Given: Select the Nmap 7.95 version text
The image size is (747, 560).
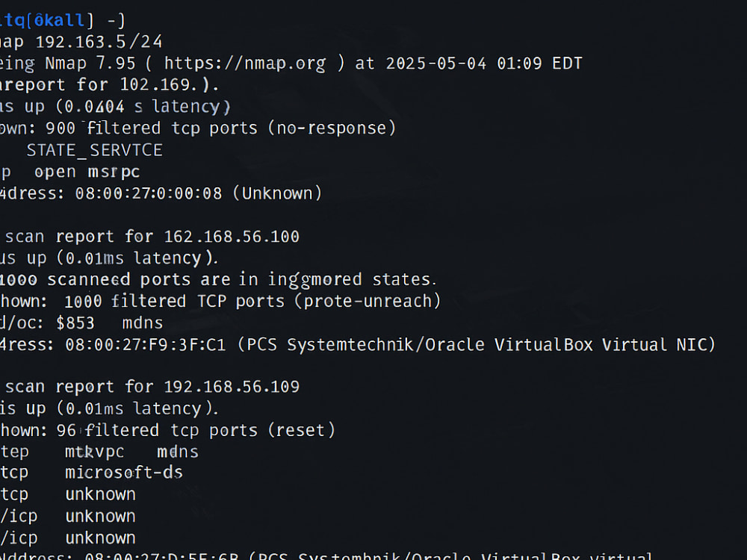Looking at the screenshot, I should [x=90, y=63].
